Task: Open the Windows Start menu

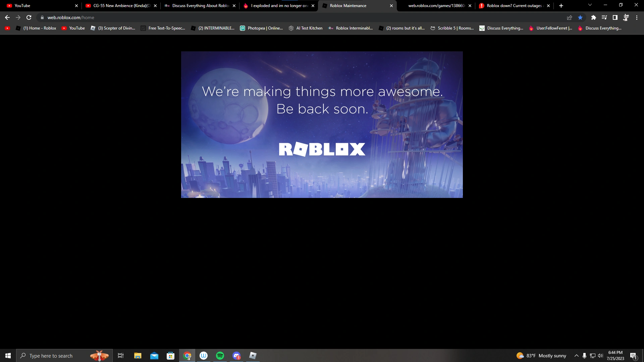Action: point(8,356)
